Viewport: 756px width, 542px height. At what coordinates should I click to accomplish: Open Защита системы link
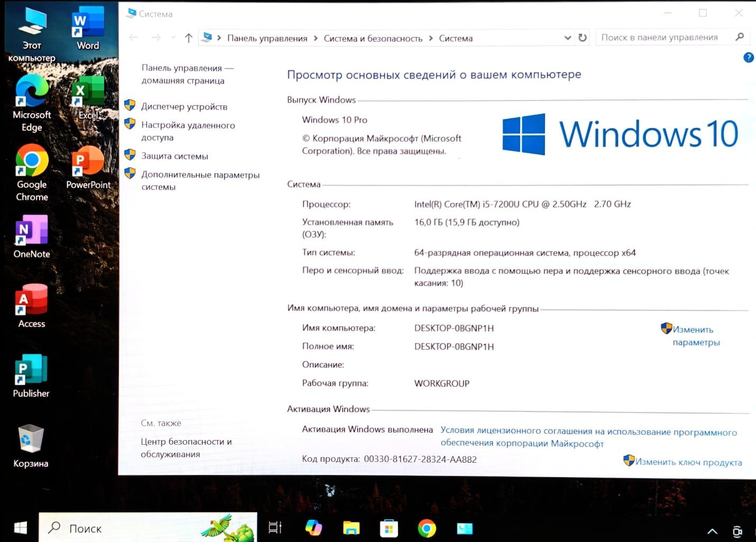point(175,156)
